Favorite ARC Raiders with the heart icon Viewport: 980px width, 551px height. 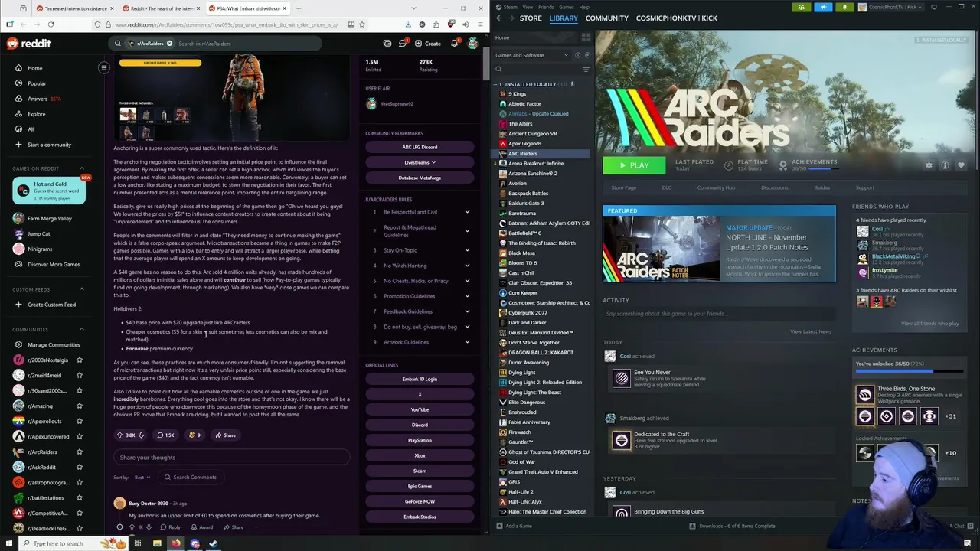click(961, 165)
